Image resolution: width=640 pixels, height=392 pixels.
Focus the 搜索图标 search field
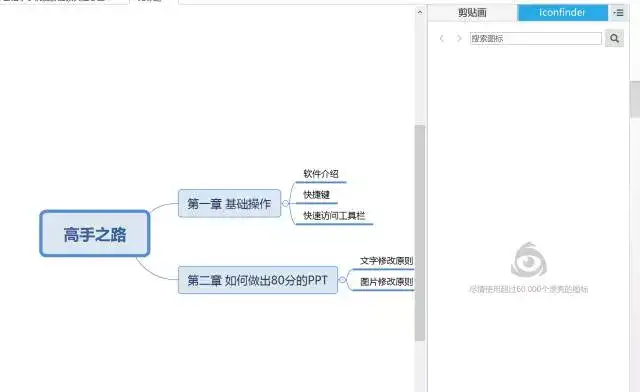click(x=536, y=38)
